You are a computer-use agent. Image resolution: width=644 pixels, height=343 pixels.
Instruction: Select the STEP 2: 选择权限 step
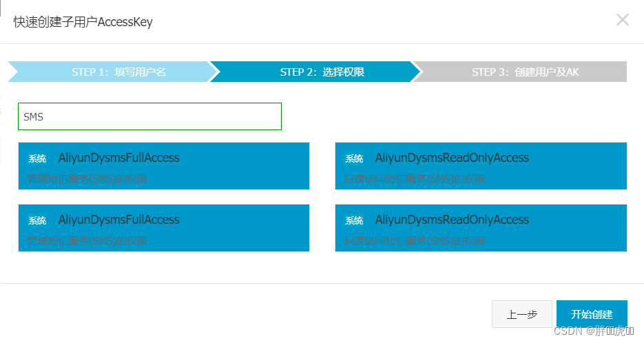coord(316,72)
